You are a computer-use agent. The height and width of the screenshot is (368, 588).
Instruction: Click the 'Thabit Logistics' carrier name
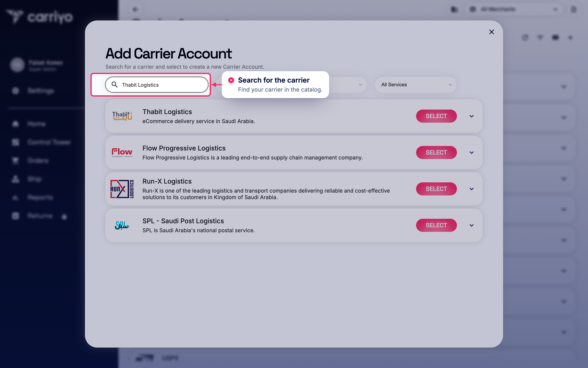point(167,112)
